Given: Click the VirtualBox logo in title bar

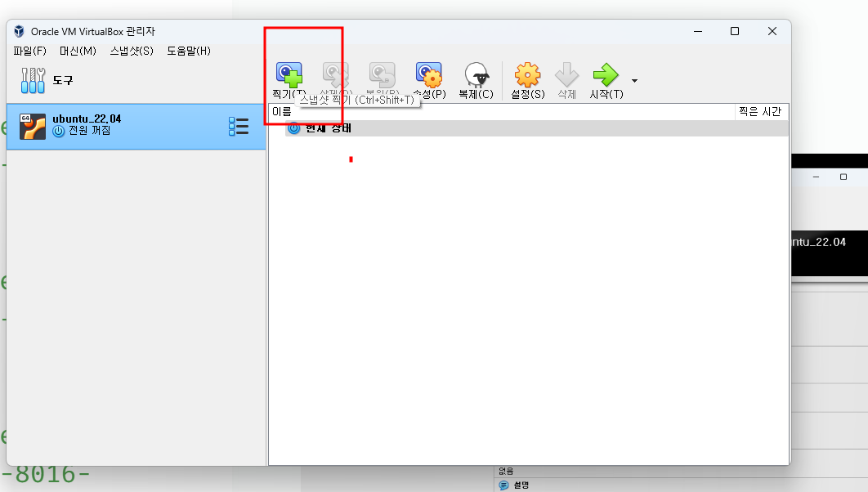Looking at the screenshot, I should tap(20, 32).
